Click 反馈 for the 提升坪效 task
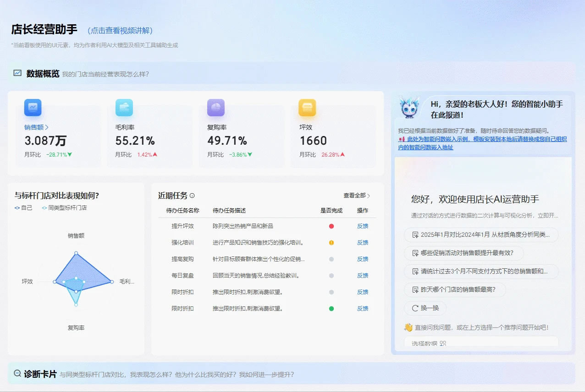 (x=363, y=226)
